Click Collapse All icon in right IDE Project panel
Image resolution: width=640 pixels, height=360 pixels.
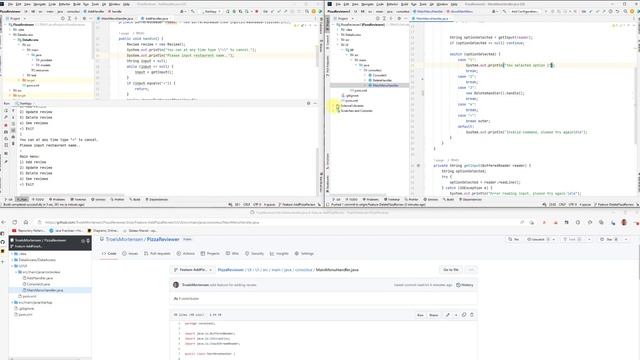[x=391, y=18]
